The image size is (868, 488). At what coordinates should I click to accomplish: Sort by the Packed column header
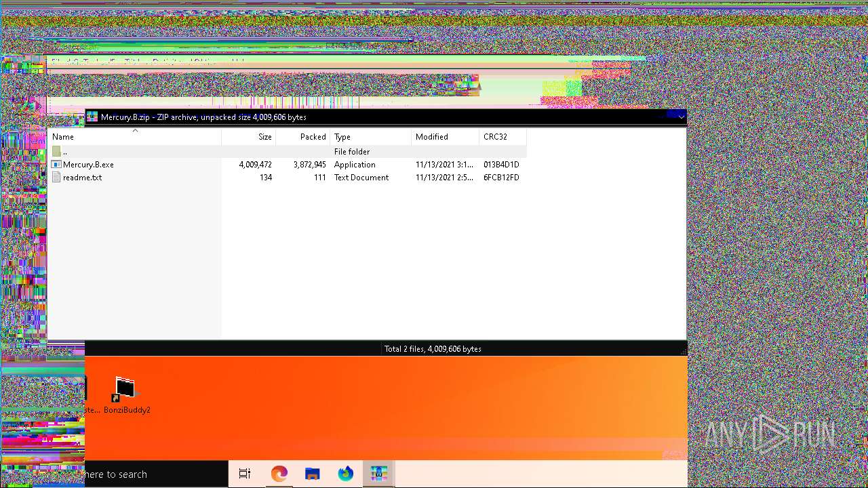click(303, 137)
